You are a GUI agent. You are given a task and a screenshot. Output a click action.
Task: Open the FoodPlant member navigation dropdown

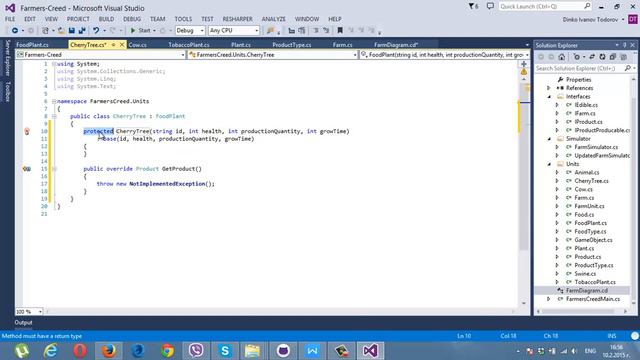tap(445, 55)
